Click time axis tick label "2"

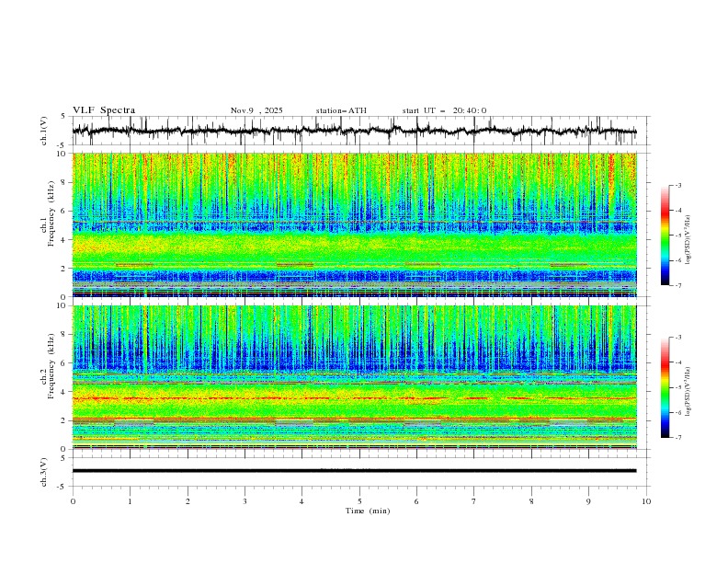188,501
